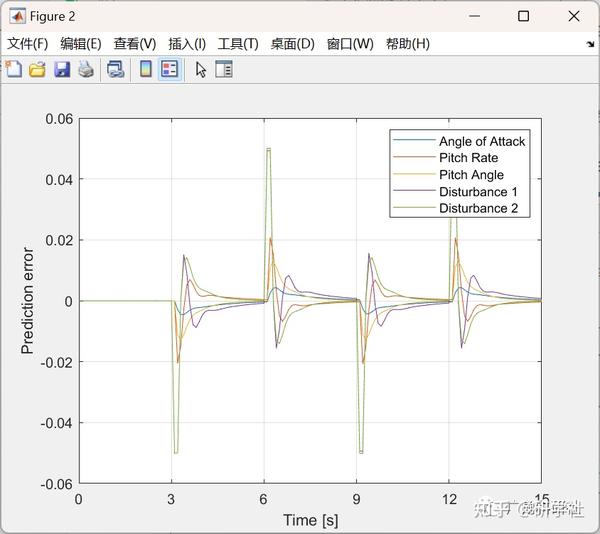
Task: Activate the Edit Plot arrow tool
Action: 201,70
